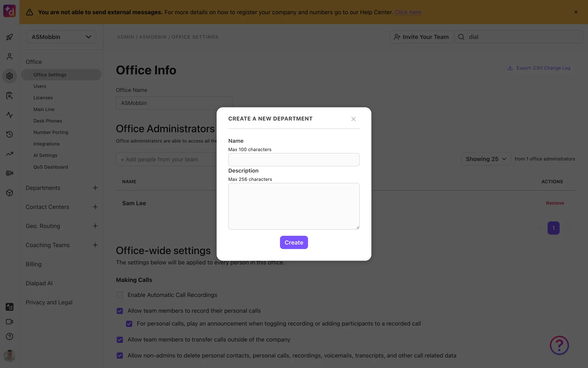Open the ASMobbin office dropdown
Image resolution: width=588 pixels, height=368 pixels.
point(61,37)
